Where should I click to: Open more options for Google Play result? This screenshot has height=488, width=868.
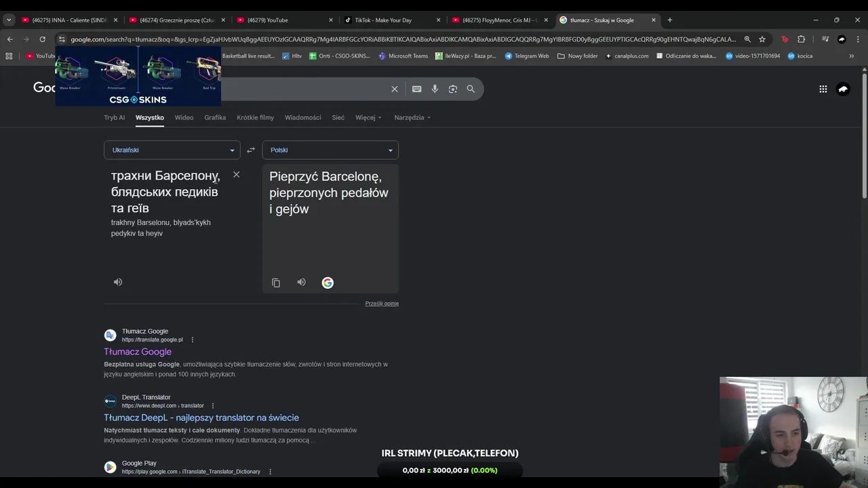[x=270, y=472]
